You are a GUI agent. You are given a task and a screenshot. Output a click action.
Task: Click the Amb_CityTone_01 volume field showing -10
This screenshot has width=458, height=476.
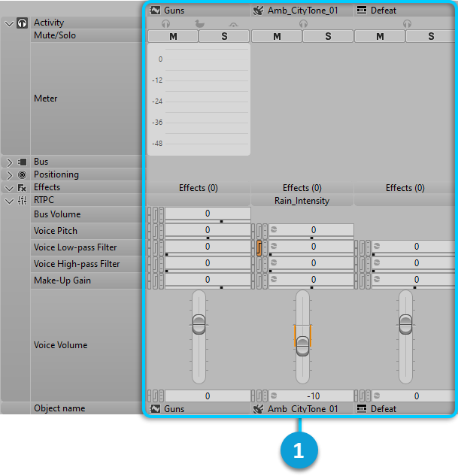pyautogui.click(x=313, y=396)
